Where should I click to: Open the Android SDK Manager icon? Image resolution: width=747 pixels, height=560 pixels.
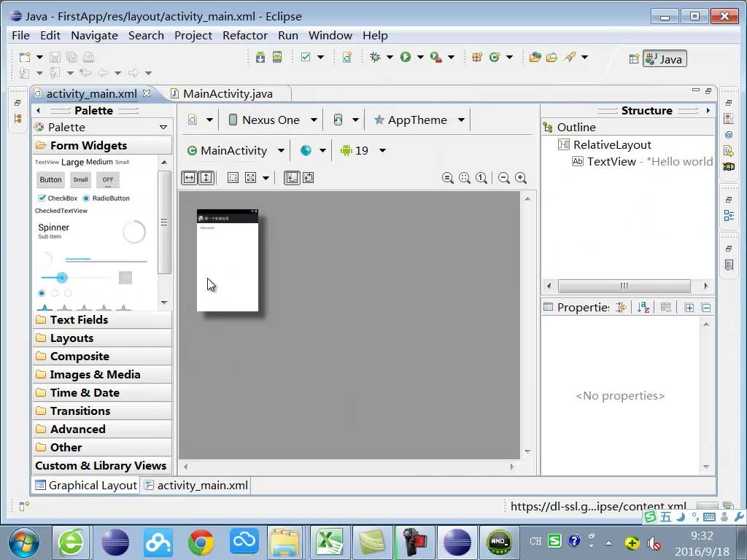[260, 58]
